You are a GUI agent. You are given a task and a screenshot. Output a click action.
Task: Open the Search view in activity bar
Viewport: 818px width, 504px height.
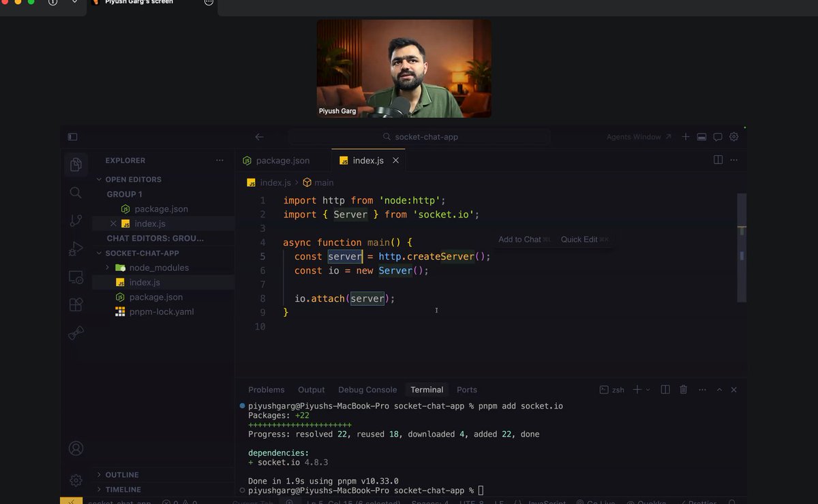76,193
